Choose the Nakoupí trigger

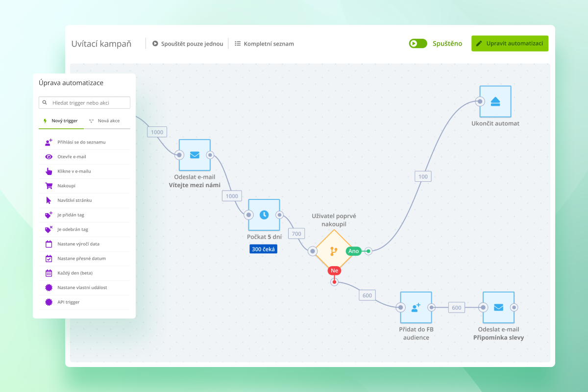point(84,186)
